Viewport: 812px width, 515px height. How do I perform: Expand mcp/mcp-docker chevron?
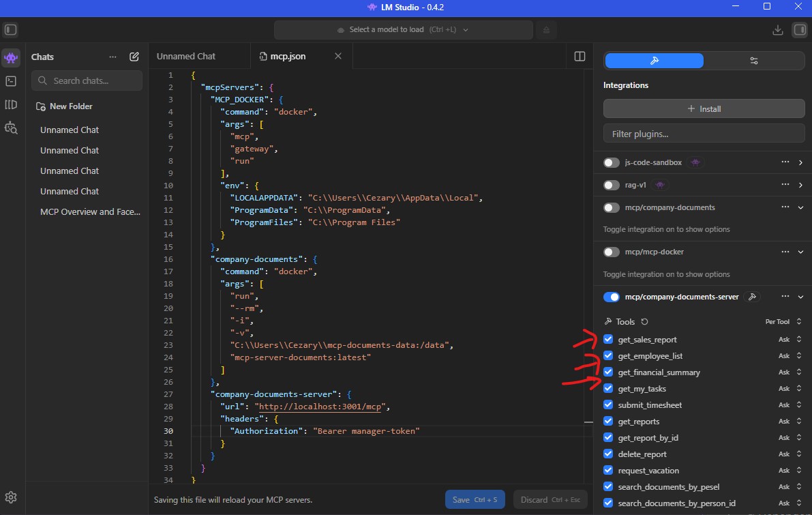pyautogui.click(x=800, y=252)
